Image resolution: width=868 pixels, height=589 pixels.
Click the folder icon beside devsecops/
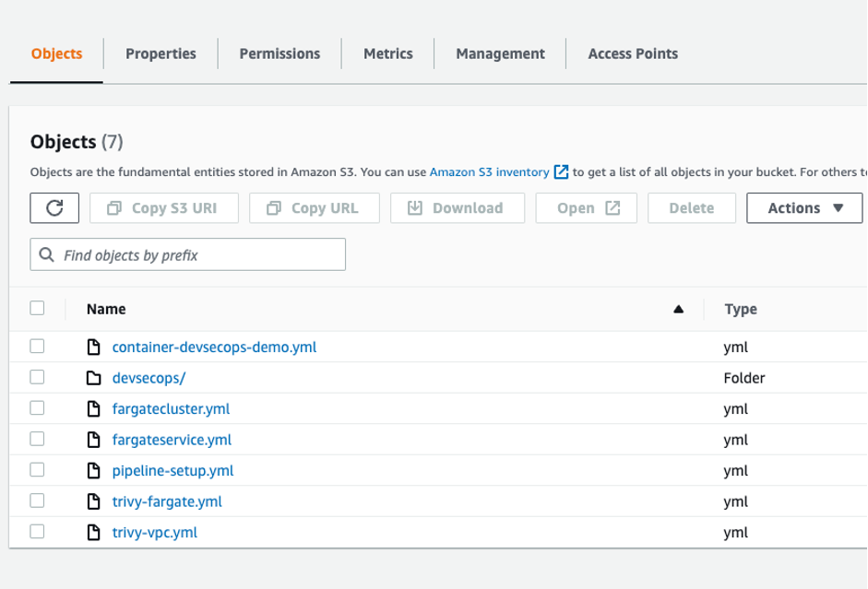(92, 377)
